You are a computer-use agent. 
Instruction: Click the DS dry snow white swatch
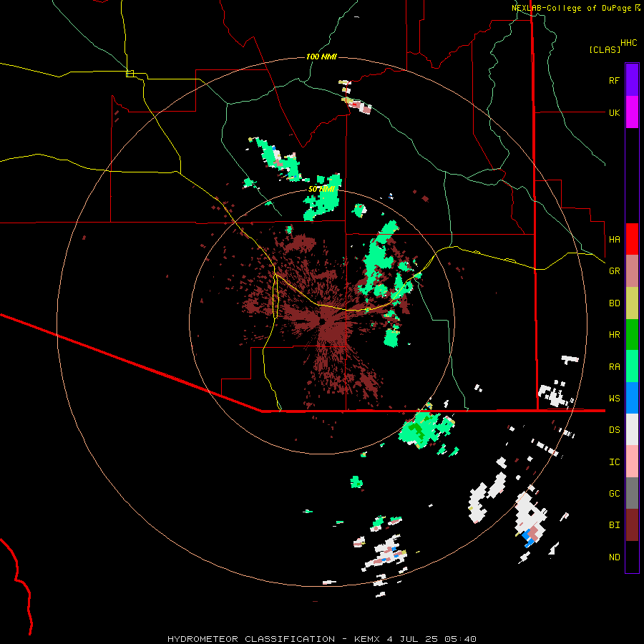click(632, 429)
